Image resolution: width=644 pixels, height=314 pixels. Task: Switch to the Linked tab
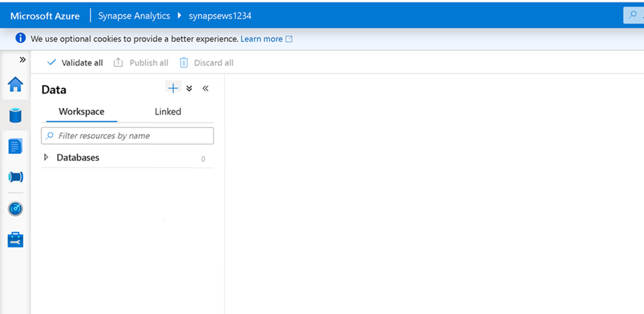pyautogui.click(x=168, y=111)
